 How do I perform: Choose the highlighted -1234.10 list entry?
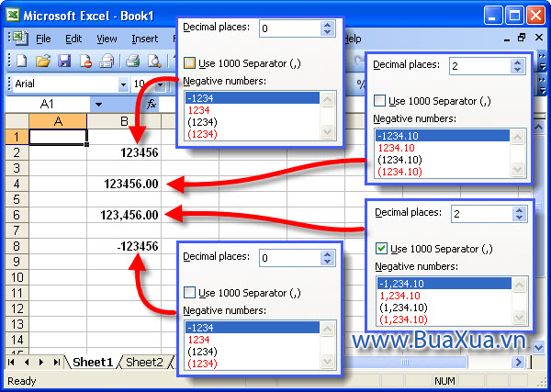443,136
